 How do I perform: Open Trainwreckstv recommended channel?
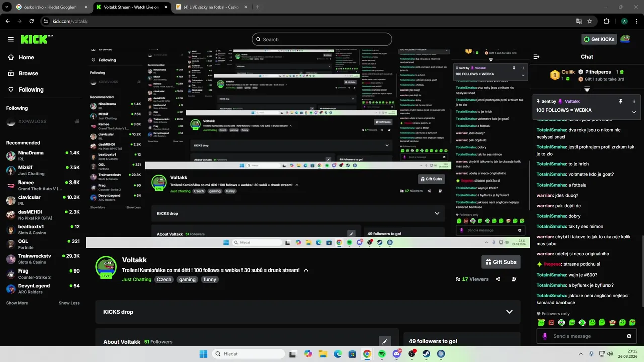[x=43, y=259]
